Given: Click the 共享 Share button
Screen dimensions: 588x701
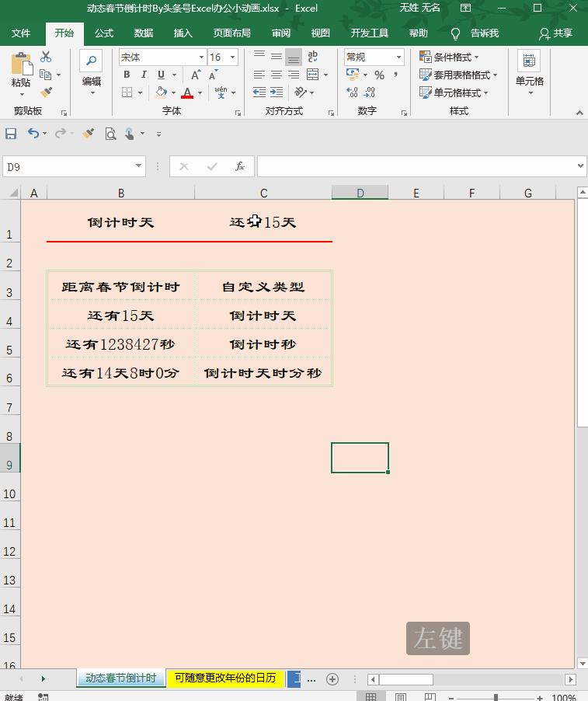Looking at the screenshot, I should 556,33.
